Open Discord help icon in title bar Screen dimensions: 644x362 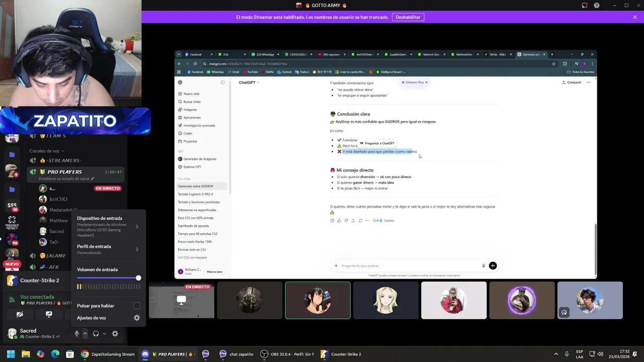[597, 6]
